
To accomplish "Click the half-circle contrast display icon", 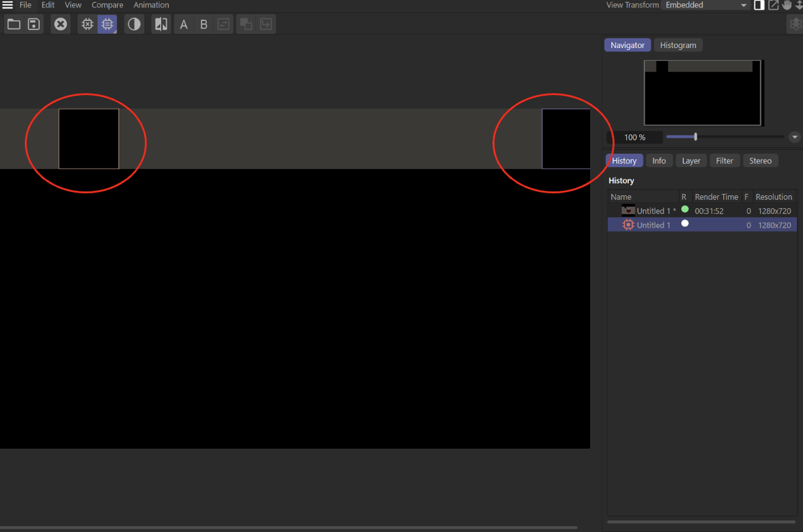I will pyautogui.click(x=134, y=24).
